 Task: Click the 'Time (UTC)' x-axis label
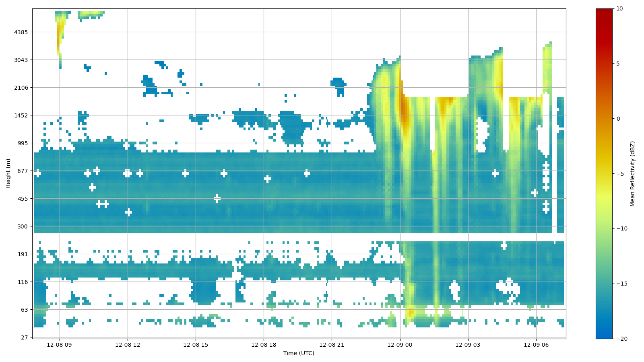coord(299,353)
